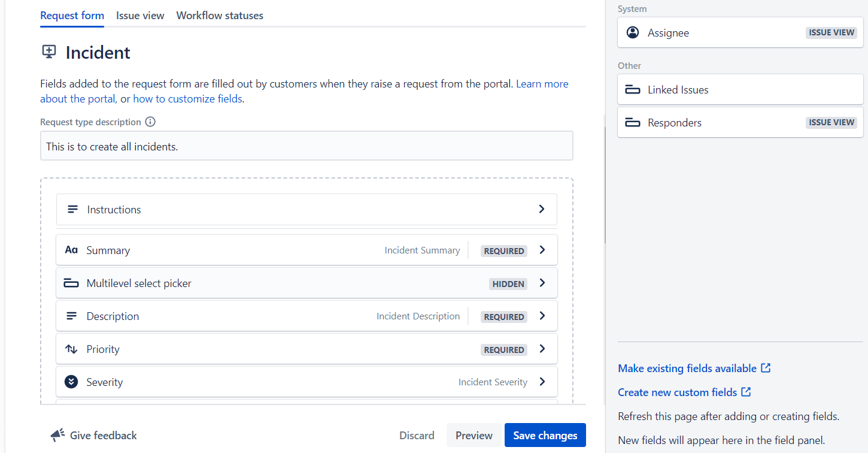Click the Linked Issues field icon
Image resolution: width=868 pixels, height=453 pixels.
pyautogui.click(x=633, y=90)
